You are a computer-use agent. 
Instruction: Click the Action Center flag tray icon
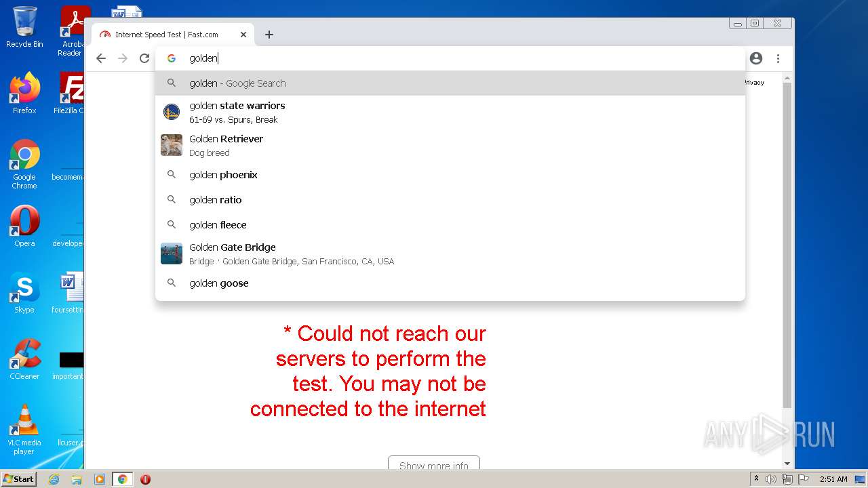coord(804,479)
